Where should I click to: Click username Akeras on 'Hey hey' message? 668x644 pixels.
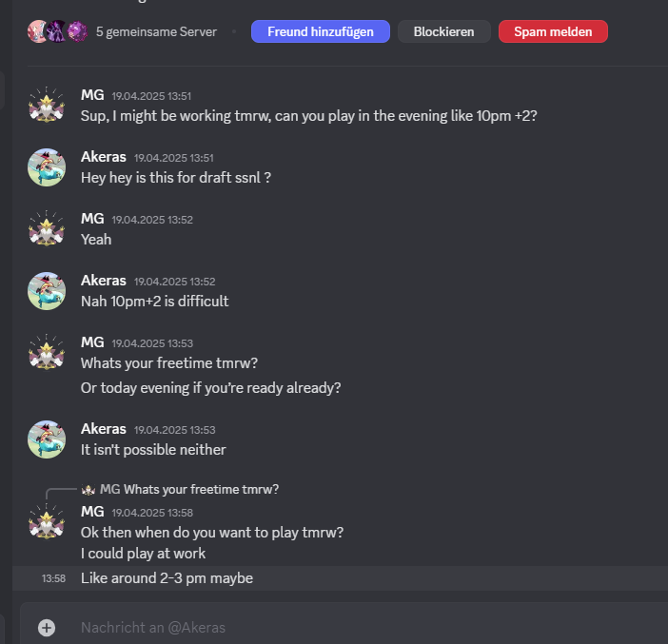pos(103,157)
